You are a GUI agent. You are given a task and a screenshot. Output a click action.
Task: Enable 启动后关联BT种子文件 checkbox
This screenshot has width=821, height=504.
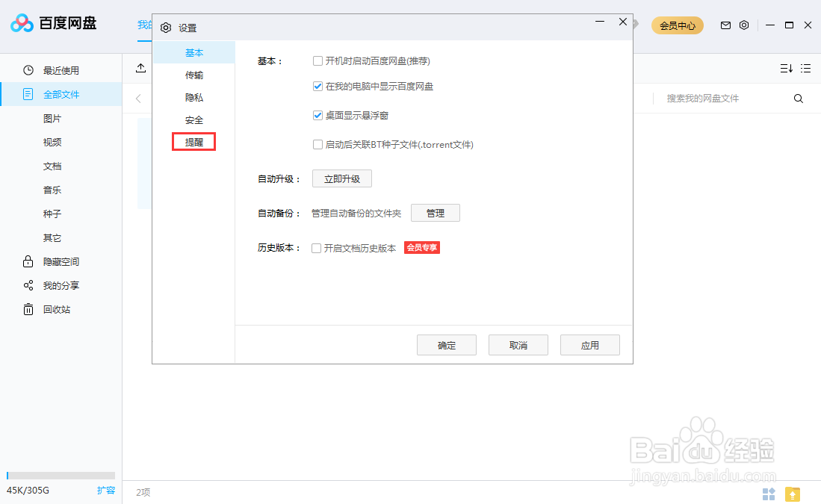point(317,144)
